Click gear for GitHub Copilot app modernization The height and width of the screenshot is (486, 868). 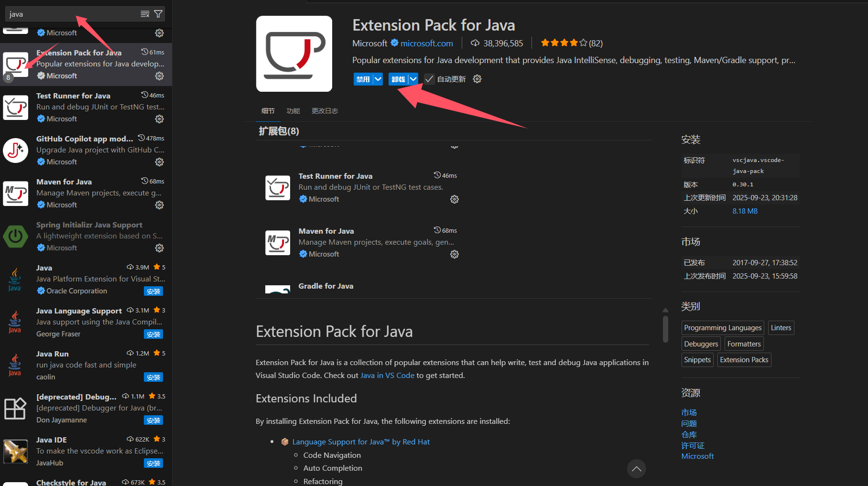(159, 162)
